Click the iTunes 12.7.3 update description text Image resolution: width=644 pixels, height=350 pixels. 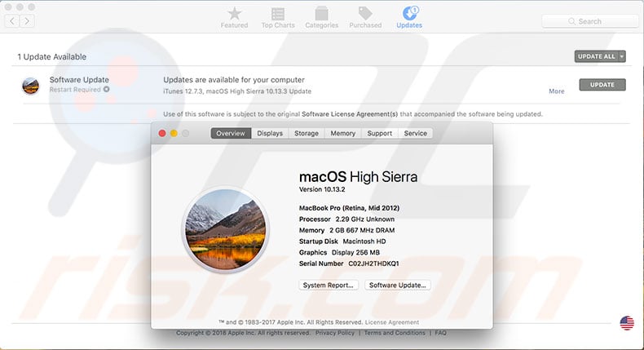(x=237, y=91)
